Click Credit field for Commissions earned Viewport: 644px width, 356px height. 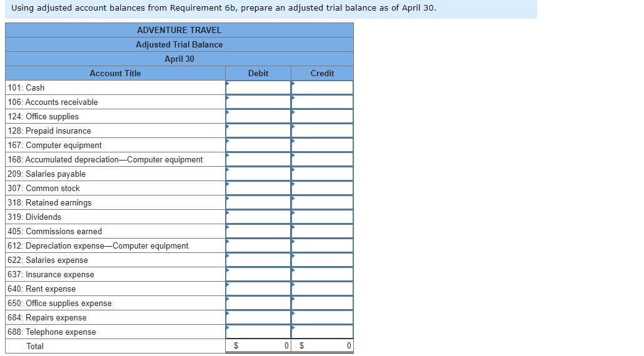click(x=323, y=231)
